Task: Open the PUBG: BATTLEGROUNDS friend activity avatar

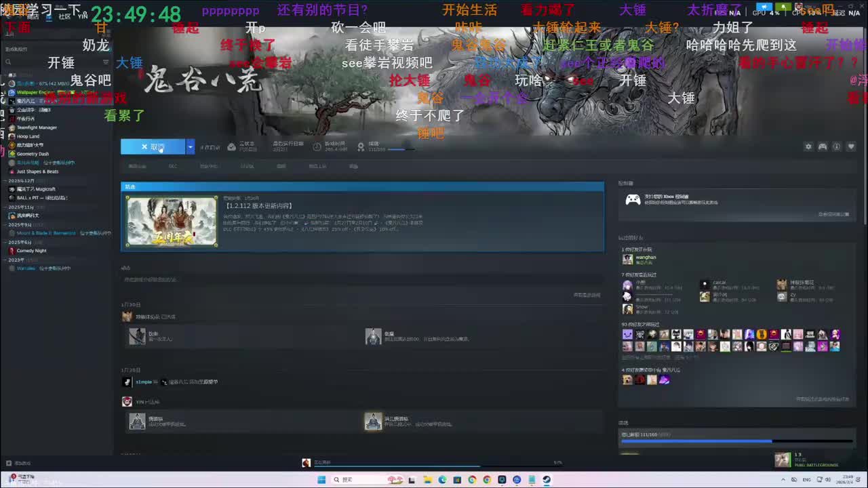Action: [x=783, y=460]
